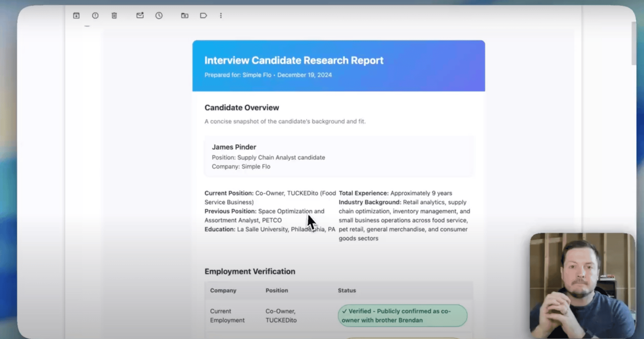Open the three-dot More options menu
The width and height of the screenshot is (644, 339).
coord(221,15)
